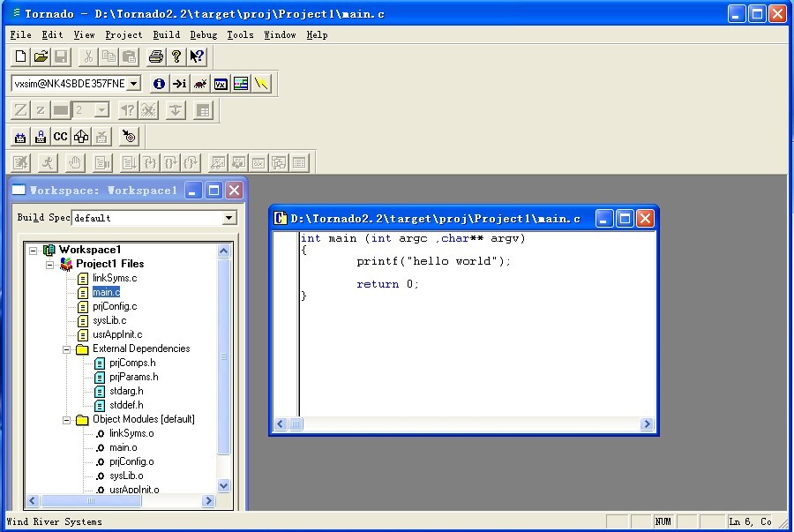Open the About question mark icon

click(x=176, y=56)
